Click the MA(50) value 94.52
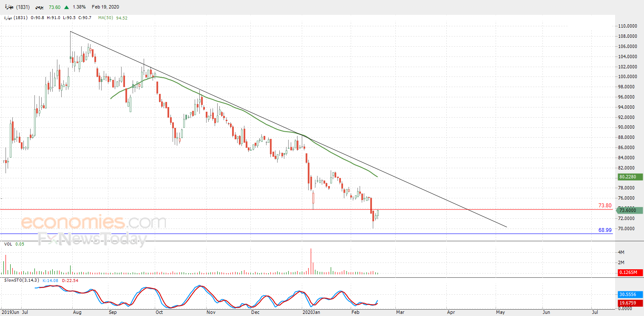 pos(122,18)
